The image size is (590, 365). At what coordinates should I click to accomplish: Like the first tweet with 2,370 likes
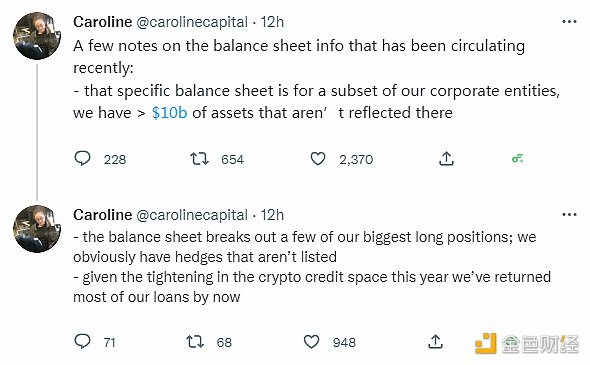(318, 159)
